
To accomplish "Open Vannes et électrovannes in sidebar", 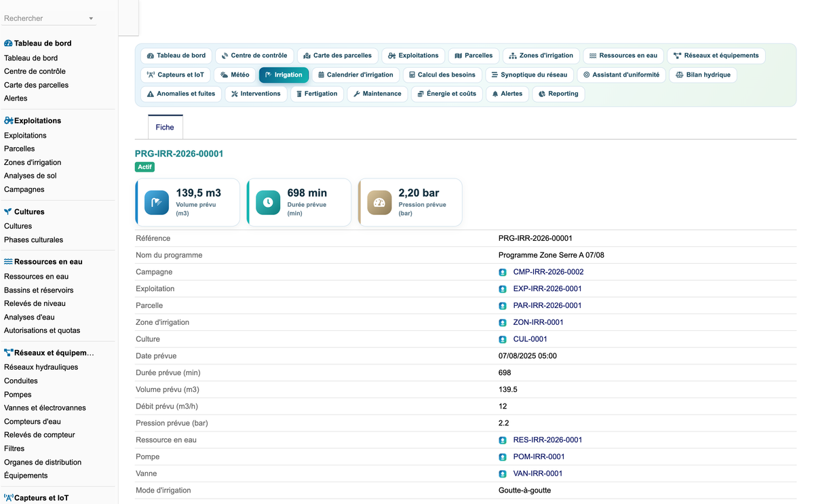I will click(x=45, y=408).
